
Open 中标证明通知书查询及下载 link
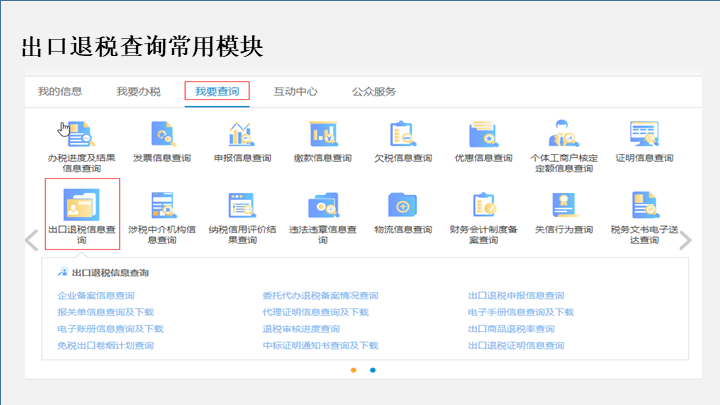tap(320, 345)
